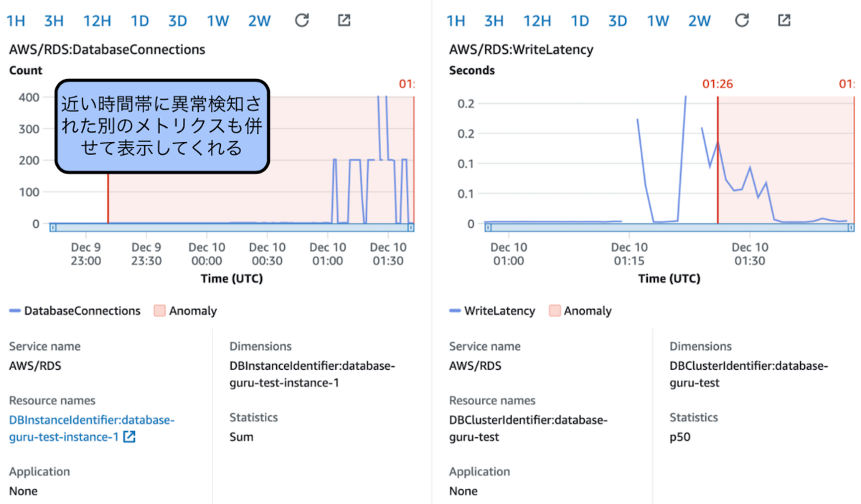This screenshot has width=861, height=504.
Task: Click external link icon beside database-guru-test-instance-1
Action: tap(129, 437)
